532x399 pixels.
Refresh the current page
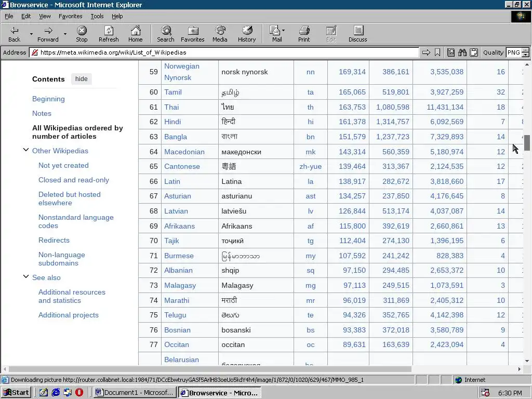click(x=109, y=34)
